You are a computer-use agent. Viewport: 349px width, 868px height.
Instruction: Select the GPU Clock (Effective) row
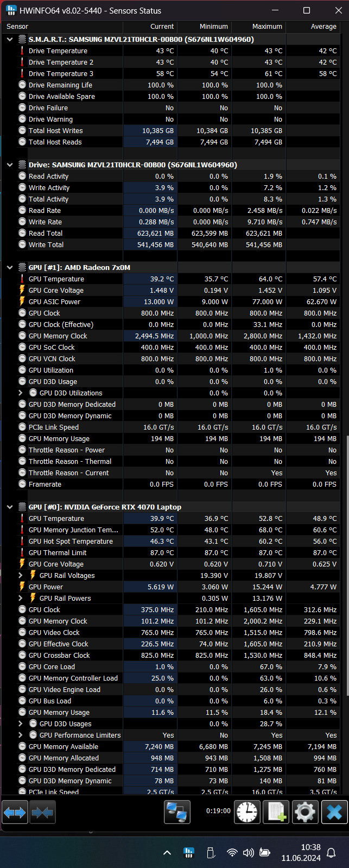(170, 325)
